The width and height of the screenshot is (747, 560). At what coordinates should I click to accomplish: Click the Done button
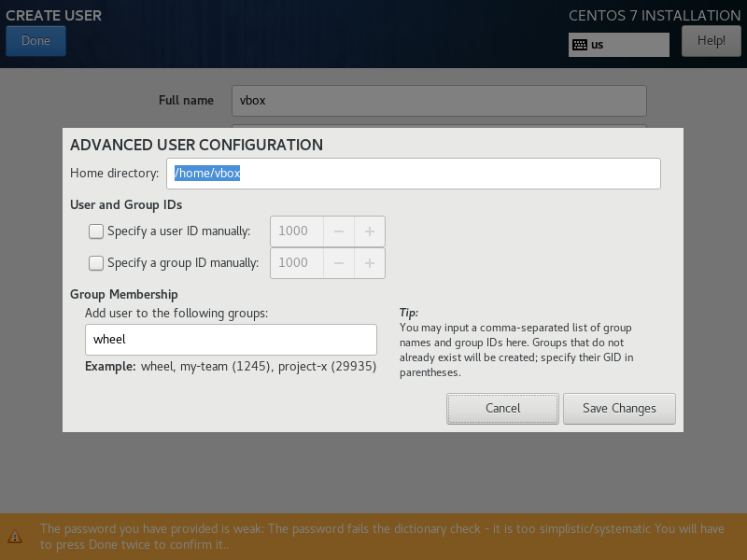point(35,41)
